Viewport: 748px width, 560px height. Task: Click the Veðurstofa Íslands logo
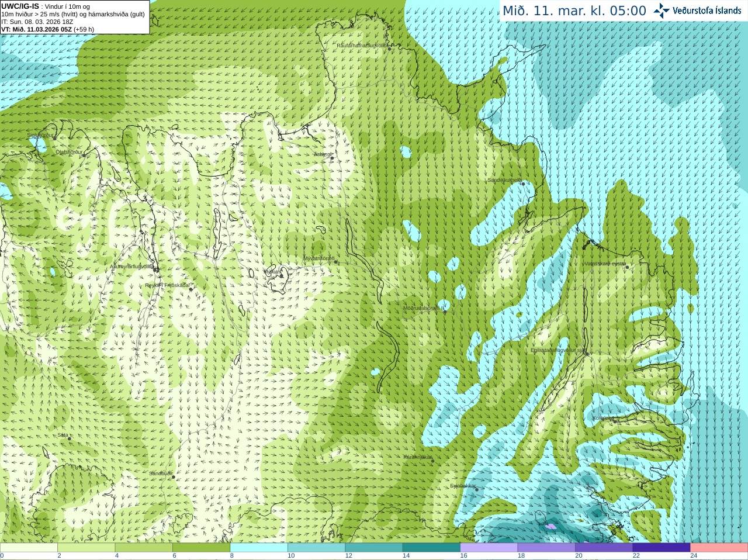pos(697,11)
